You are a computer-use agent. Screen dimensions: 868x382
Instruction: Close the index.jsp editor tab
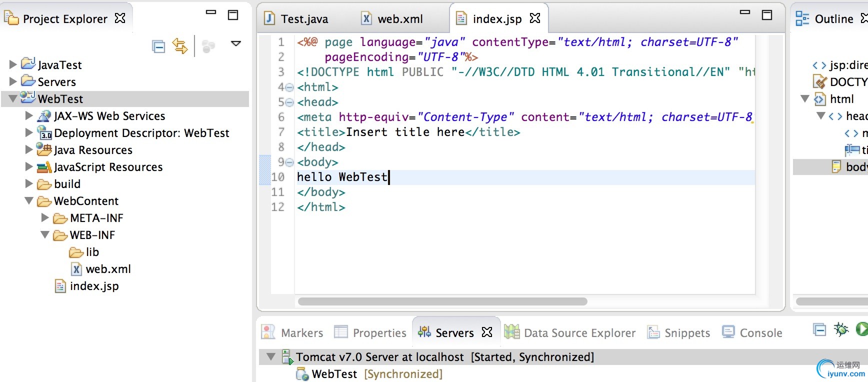[535, 18]
